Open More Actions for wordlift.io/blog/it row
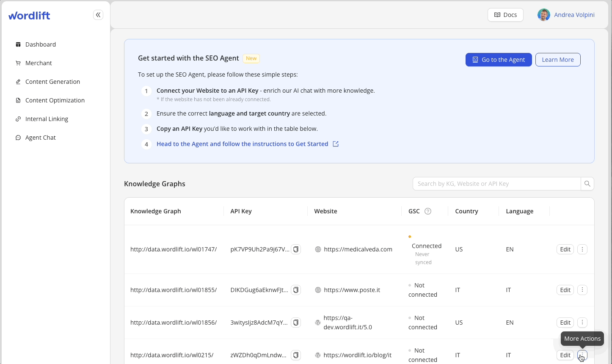Screen dimensions: 612x364 [582, 355]
